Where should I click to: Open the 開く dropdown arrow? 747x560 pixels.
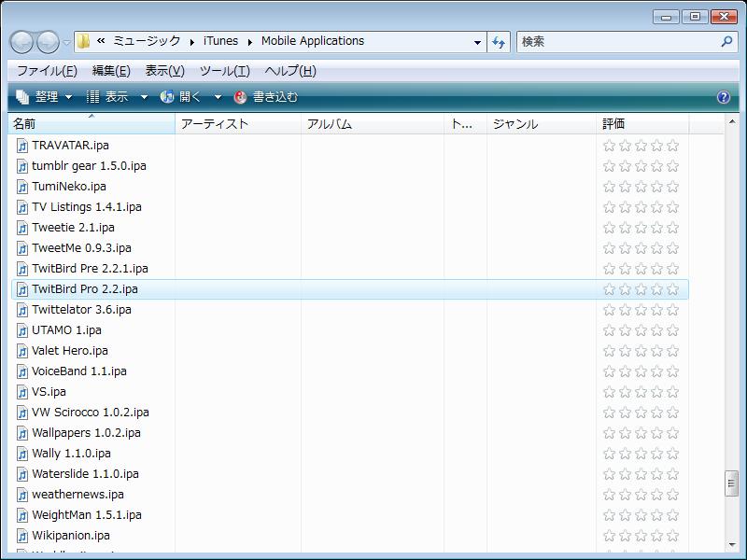pyautogui.click(x=218, y=97)
